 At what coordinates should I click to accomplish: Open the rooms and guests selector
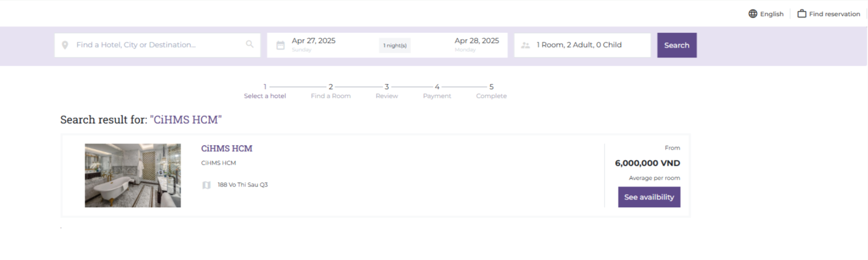click(579, 45)
